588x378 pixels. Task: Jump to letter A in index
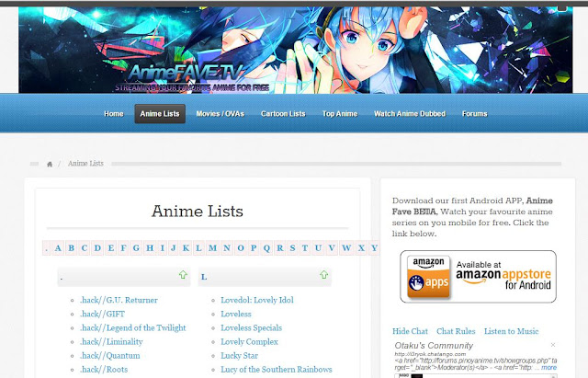[x=58, y=248]
